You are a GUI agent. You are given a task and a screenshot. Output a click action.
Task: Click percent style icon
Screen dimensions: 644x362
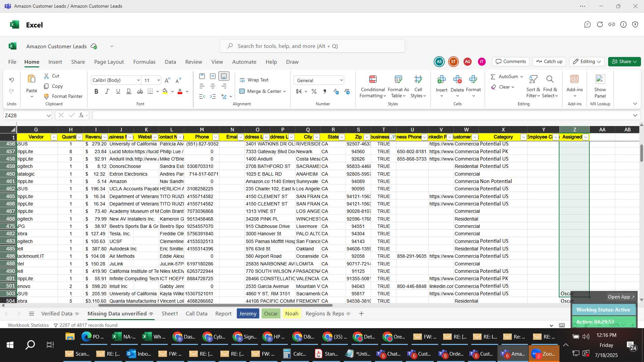tap(314, 91)
